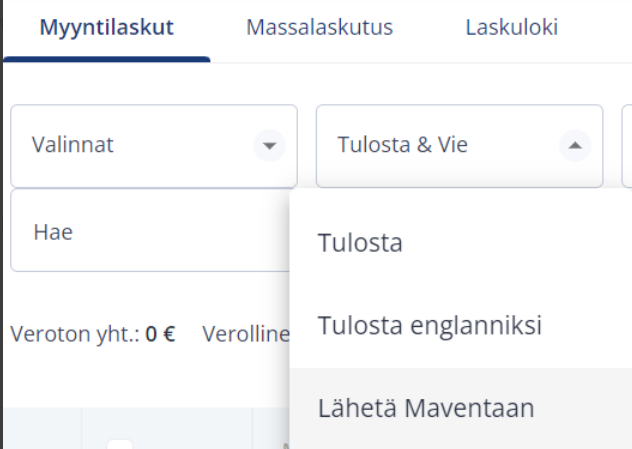Screen dimensions: 632x449
Task: Open the partially visible dropdown after Tulosta & Vie
Action: (627, 146)
